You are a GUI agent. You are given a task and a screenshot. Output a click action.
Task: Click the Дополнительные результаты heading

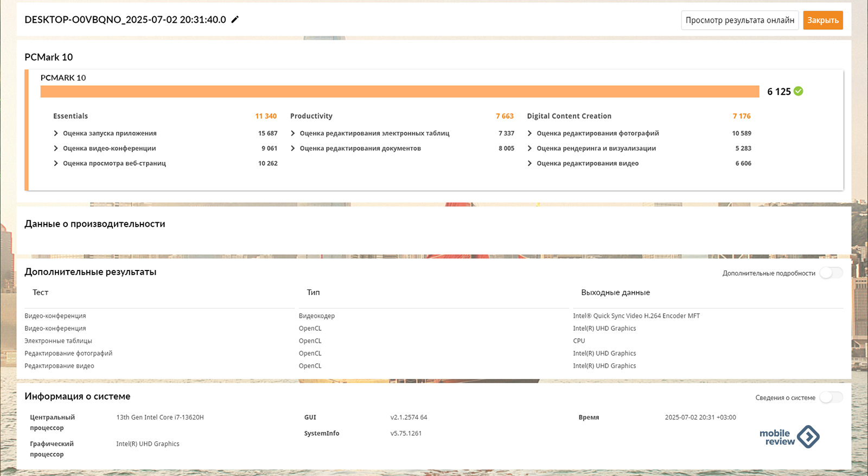91,272
